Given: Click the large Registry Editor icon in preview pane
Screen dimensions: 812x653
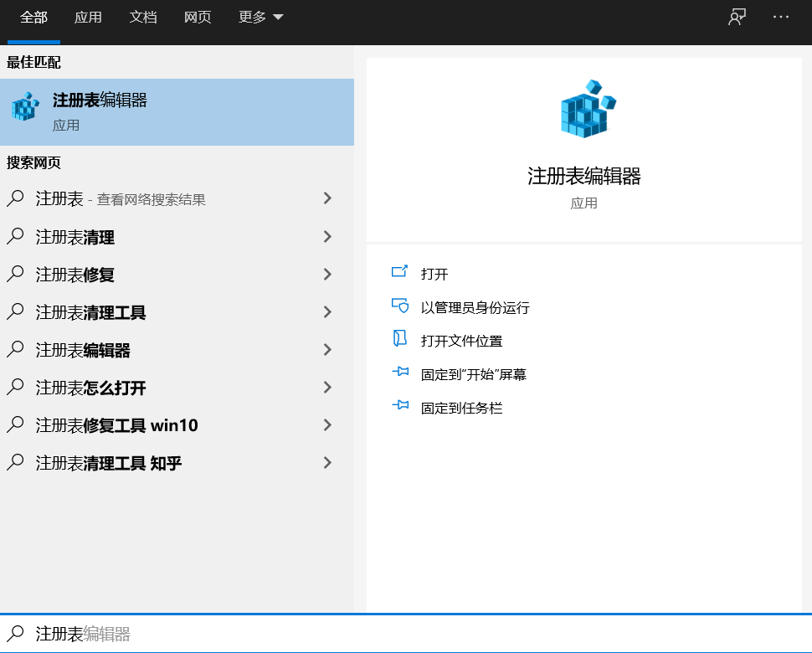Looking at the screenshot, I should click(588, 109).
